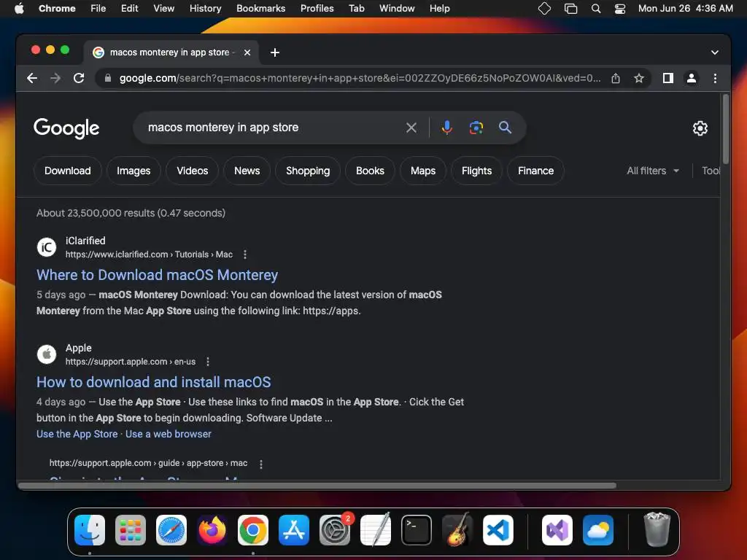Viewport: 747px width, 560px height.
Task: Follow the Use a web browser sublink
Action: coord(169,434)
